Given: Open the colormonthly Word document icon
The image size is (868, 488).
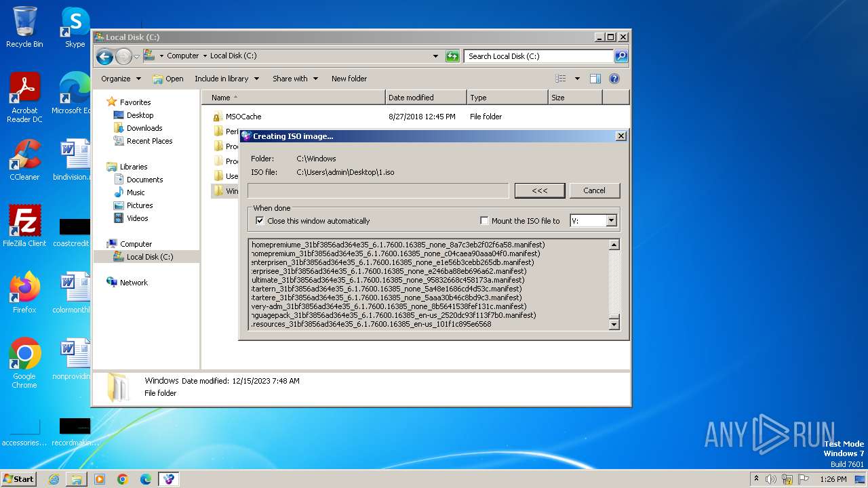Looking at the screenshot, I should pyautogui.click(x=73, y=292).
